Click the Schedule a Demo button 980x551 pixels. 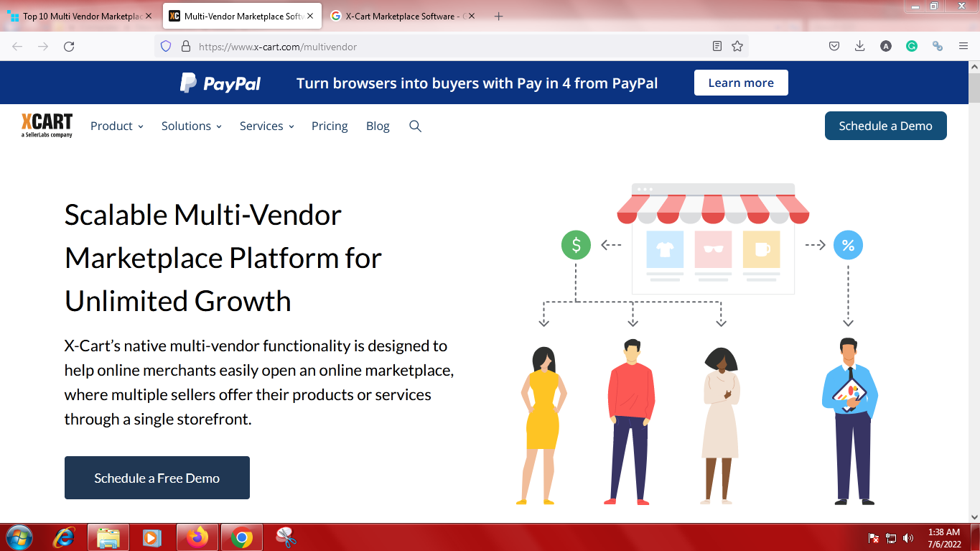885,126
